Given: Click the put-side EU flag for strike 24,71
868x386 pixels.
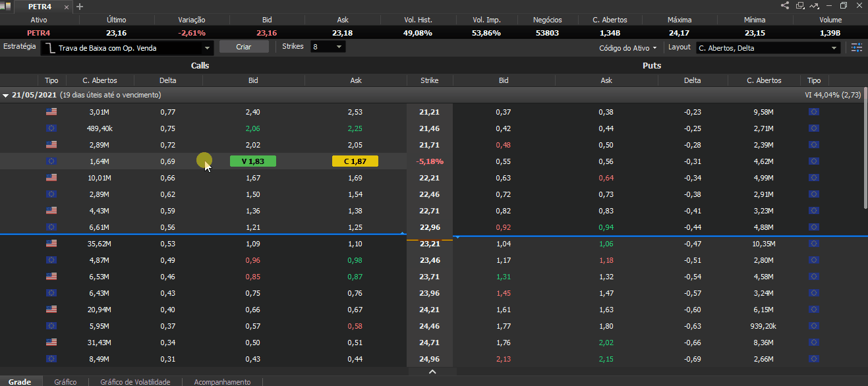Looking at the screenshot, I should pyautogui.click(x=814, y=343).
